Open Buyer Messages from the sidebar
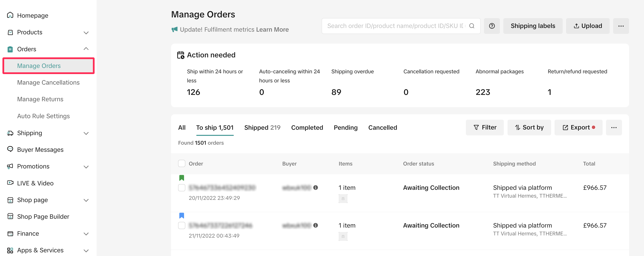Screen dimensions: 644x256 [x=40, y=150]
